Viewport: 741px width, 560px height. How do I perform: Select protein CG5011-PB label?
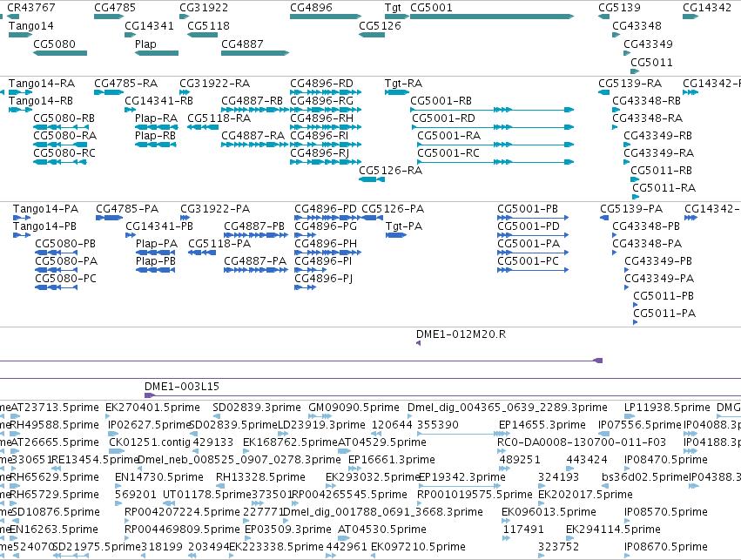pyautogui.click(x=664, y=296)
